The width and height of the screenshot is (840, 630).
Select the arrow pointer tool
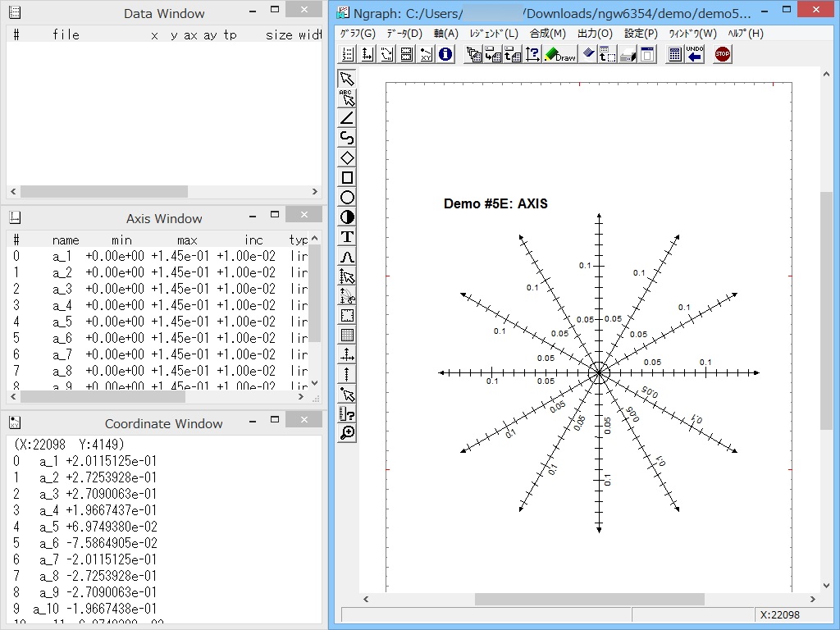345,79
